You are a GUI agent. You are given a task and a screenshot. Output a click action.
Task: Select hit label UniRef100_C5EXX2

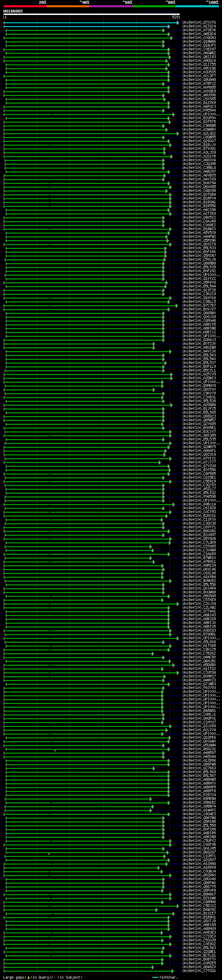(x=199, y=906)
